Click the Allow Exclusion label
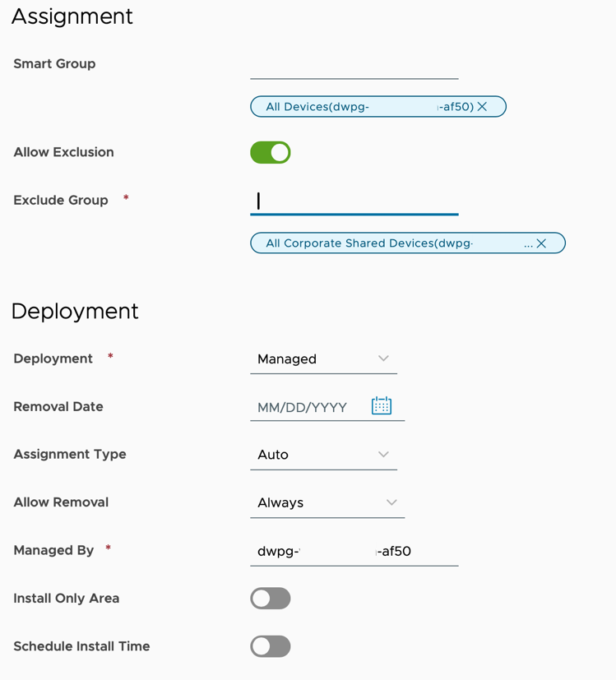Viewport: 616px width, 680px height. pos(63,152)
